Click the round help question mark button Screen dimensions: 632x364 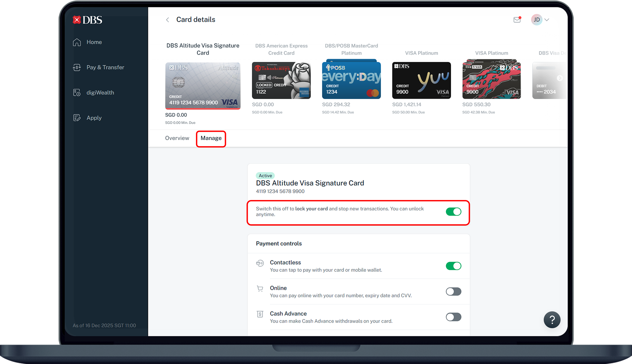coord(552,320)
